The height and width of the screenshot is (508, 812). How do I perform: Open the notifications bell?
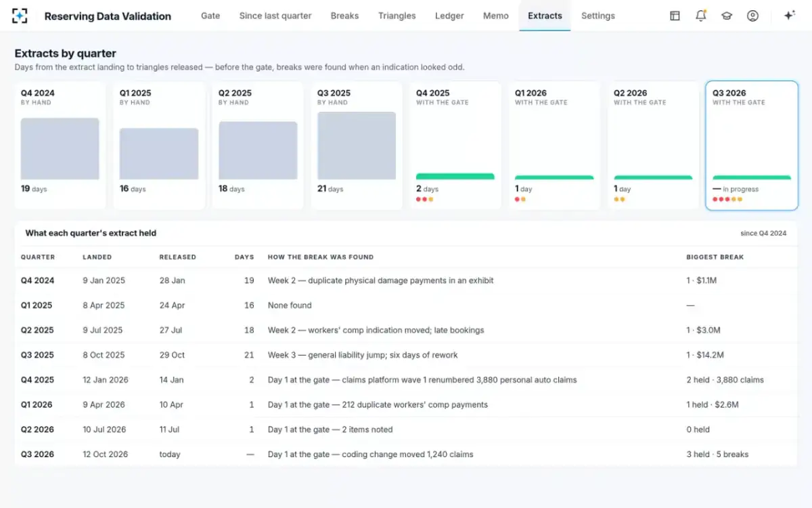tap(701, 16)
